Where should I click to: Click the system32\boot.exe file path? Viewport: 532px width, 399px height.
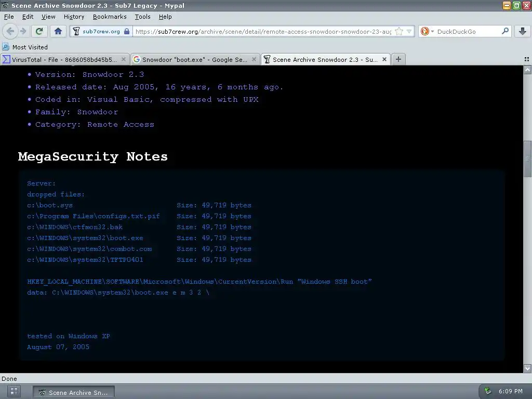coord(85,238)
